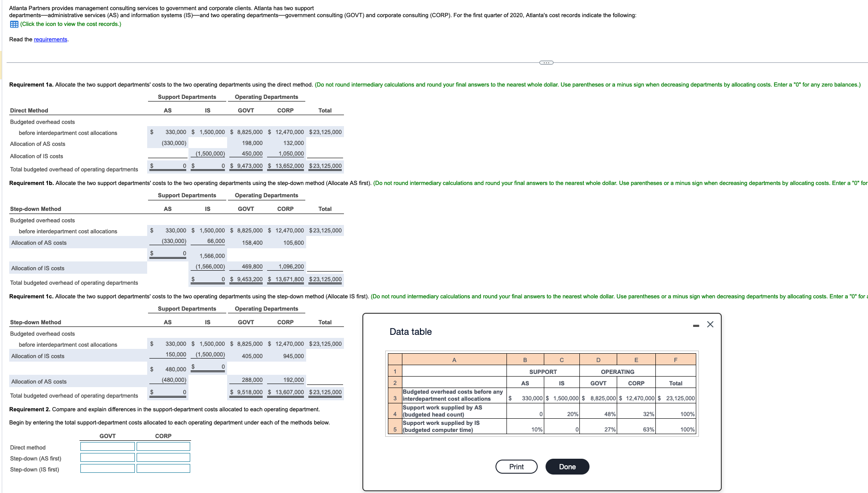
Task: Click the SUPPORT header cell in row 1
Action: (x=543, y=371)
